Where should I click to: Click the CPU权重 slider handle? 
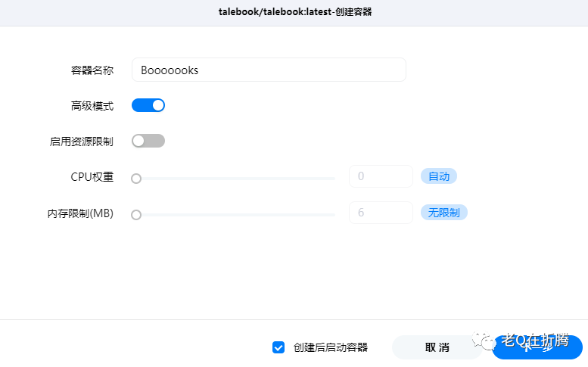[x=136, y=179]
